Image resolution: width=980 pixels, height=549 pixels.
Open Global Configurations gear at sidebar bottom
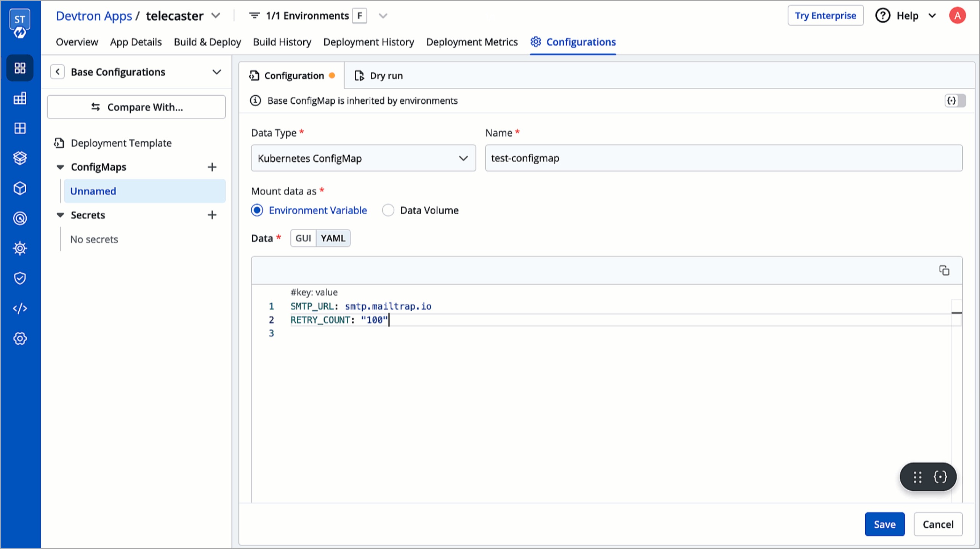point(20,339)
